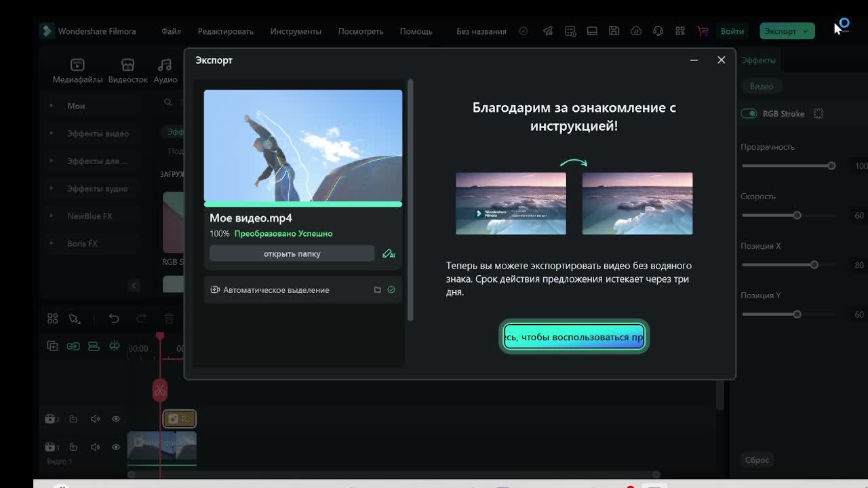868x488 pixels.
Task: Click the timeline layout grid icon
Action: coord(52,319)
